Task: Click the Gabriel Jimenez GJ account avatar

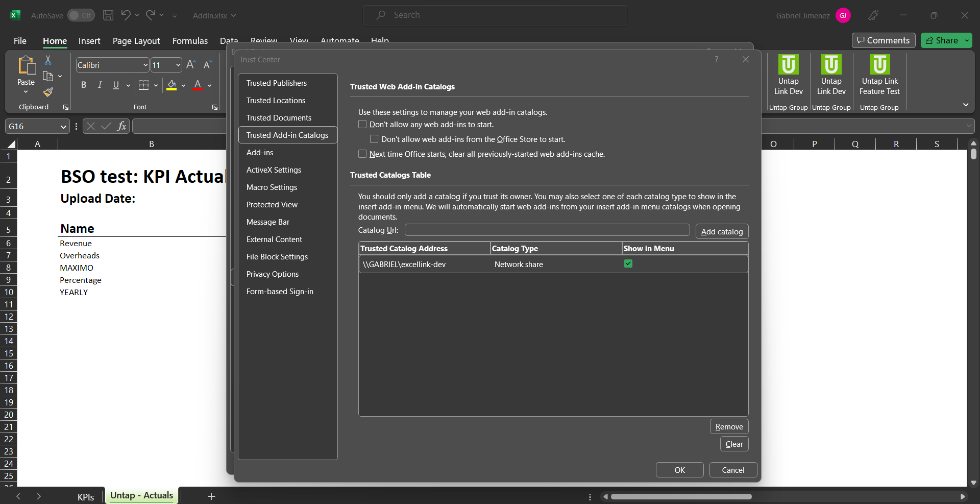Action: [x=843, y=15]
